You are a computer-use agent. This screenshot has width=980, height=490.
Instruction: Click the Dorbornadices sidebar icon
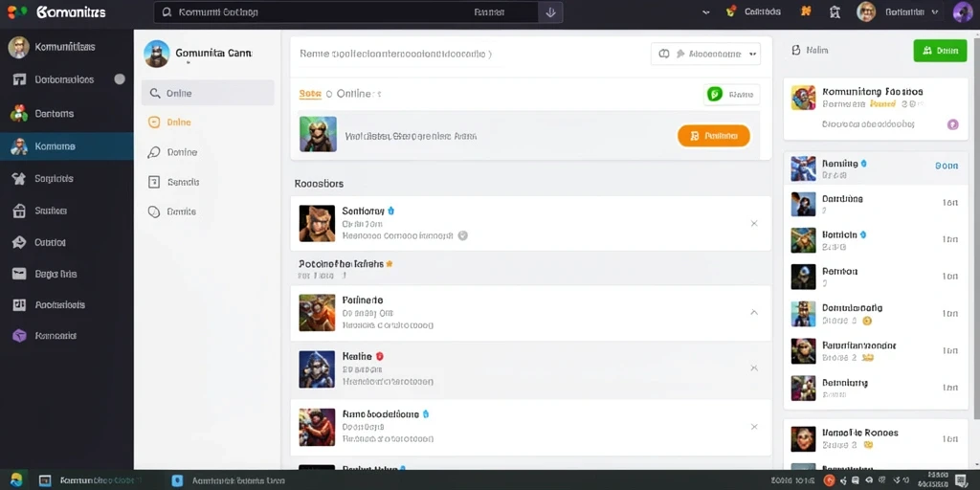(19, 80)
